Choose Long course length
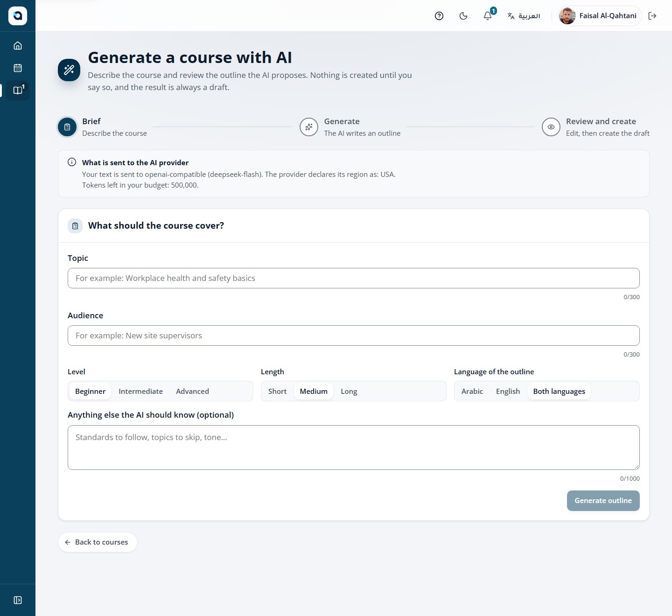Screen dimensions: 672x616 click(x=349, y=391)
